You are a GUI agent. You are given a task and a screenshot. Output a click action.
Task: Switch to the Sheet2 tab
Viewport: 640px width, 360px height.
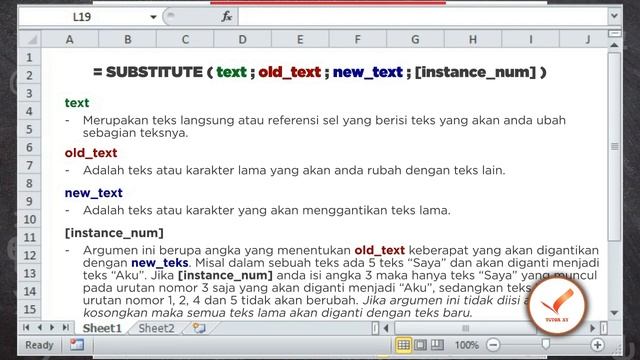pyautogui.click(x=156, y=328)
